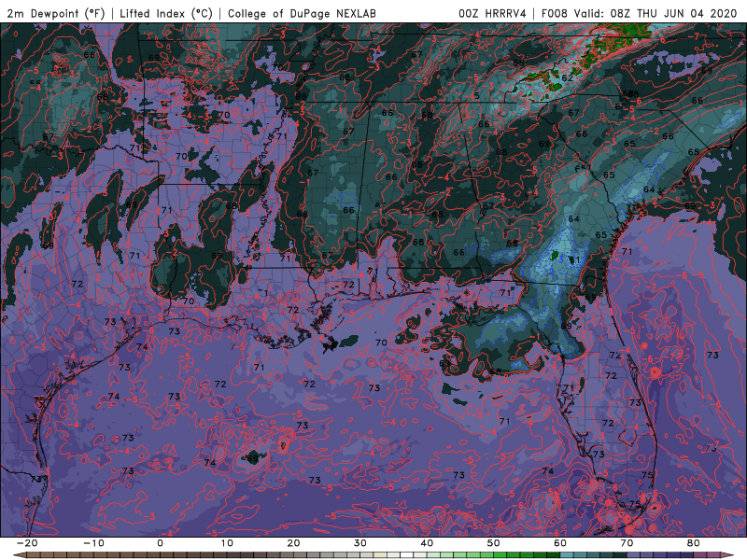Click the 60 label on the color scale

560,543
